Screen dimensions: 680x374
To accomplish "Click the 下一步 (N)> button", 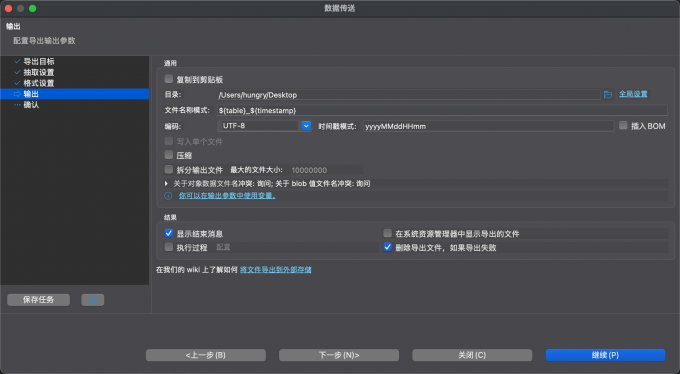I will [339, 355].
